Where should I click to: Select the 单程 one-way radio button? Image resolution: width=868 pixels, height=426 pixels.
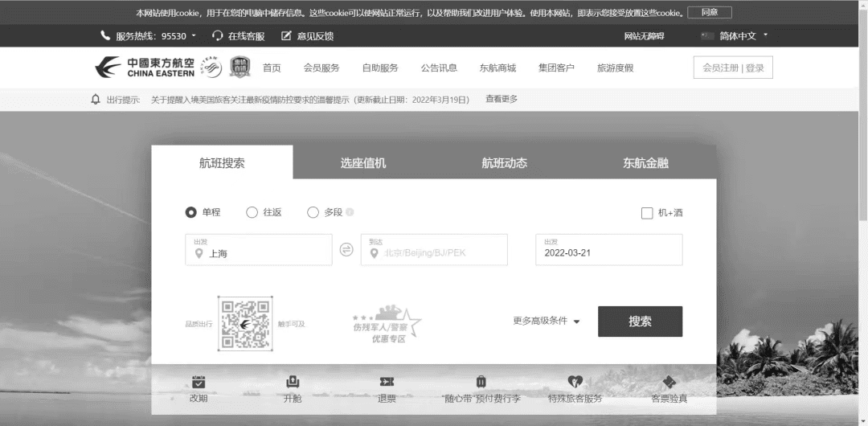(191, 213)
